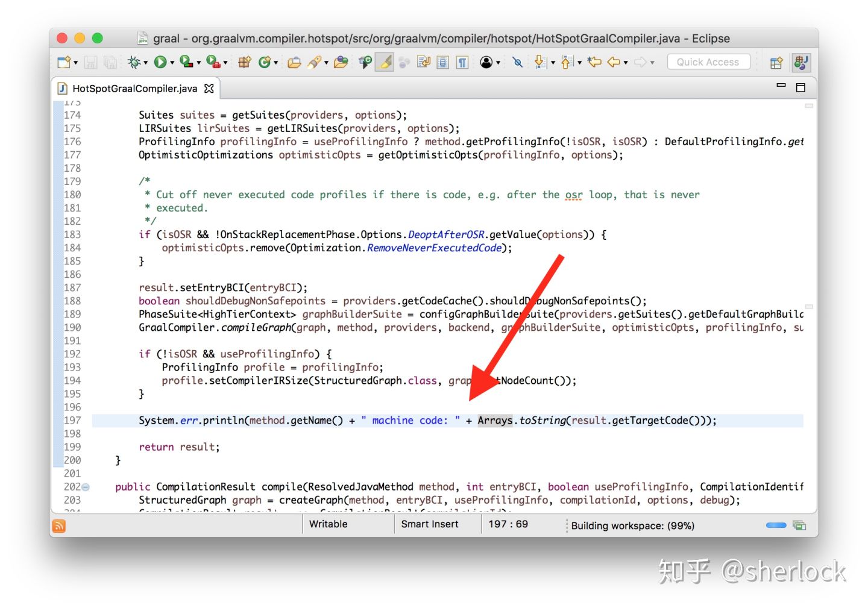Click the Toggle Breadcrumb icon
The width and height of the screenshot is (868, 608).
pos(365,62)
